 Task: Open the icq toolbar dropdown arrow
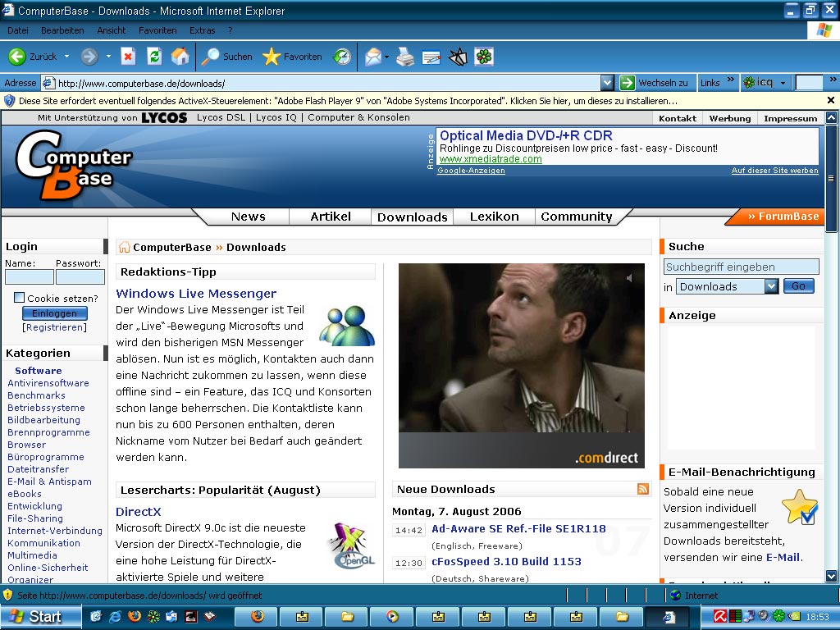783,83
